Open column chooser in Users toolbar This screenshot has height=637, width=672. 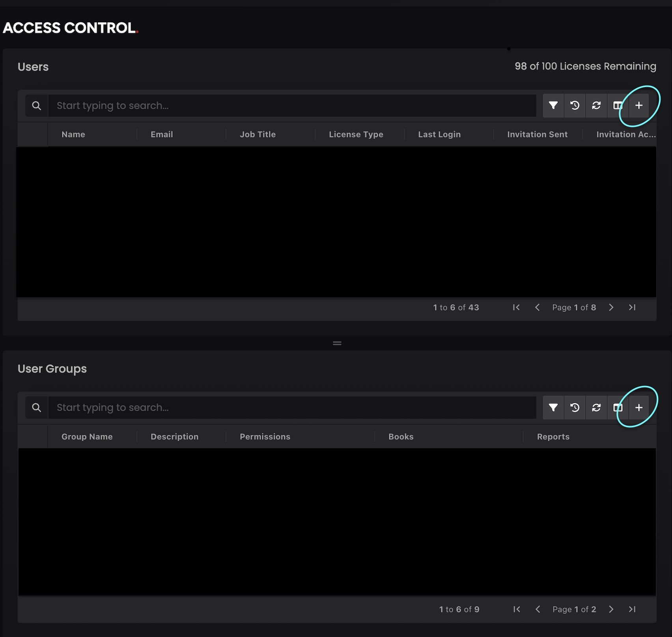pyautogui.click(x=617, y=105)
